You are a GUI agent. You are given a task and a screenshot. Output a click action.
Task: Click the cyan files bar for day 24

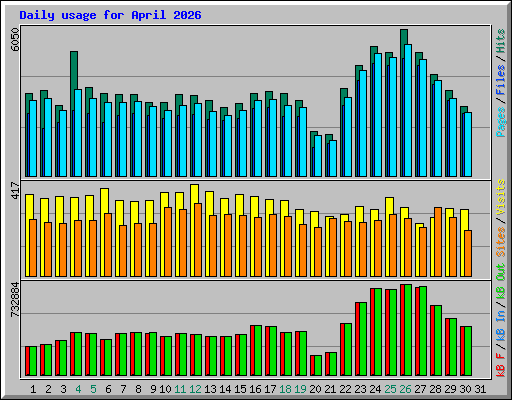(x=378, y=115)
